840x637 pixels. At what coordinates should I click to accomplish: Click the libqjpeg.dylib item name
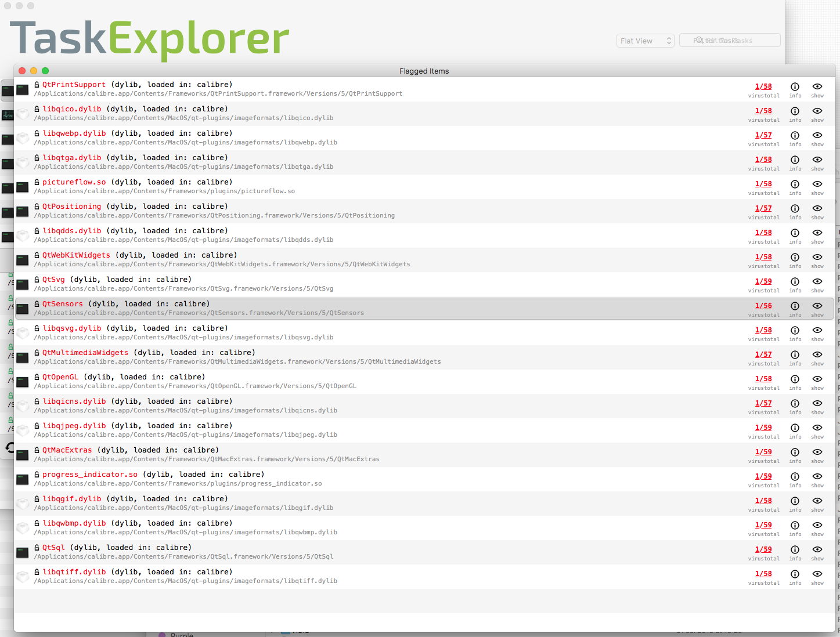click(74, 426)
